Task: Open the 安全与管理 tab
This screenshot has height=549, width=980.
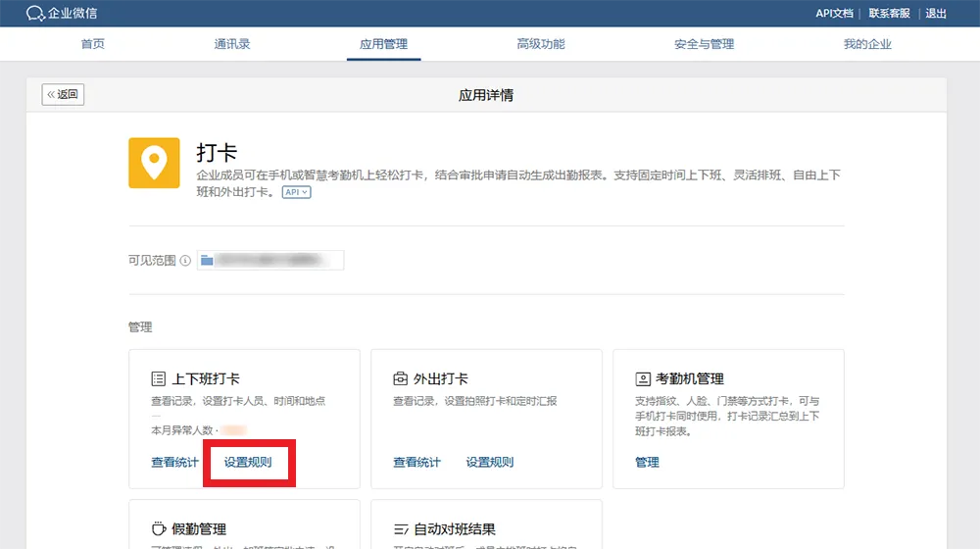Action: [x=704, y=44]
